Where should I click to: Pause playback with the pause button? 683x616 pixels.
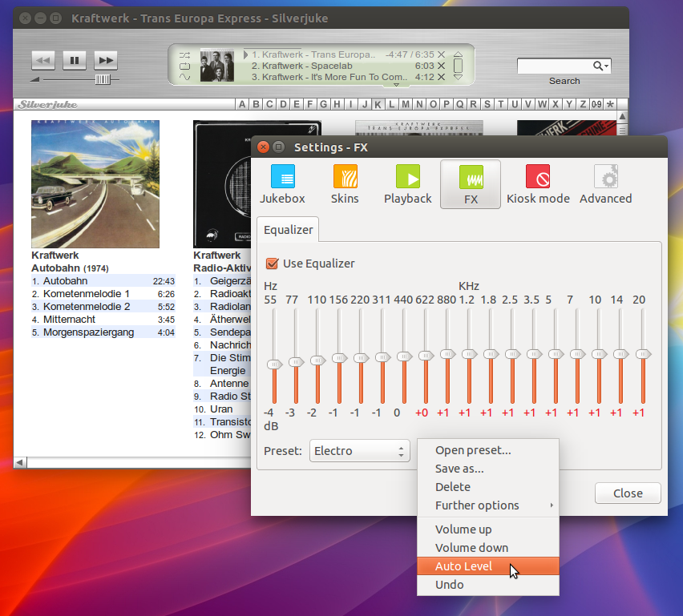coord(74,60)
